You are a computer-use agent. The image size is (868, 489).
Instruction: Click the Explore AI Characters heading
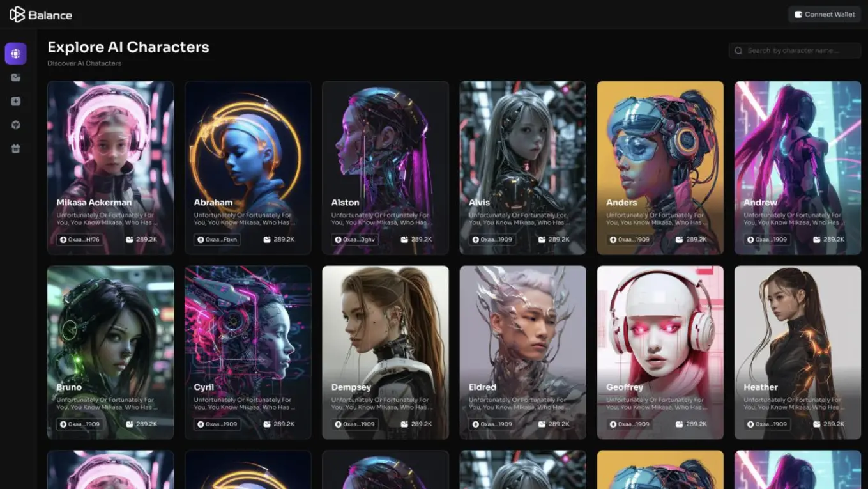tap(128, 47)
